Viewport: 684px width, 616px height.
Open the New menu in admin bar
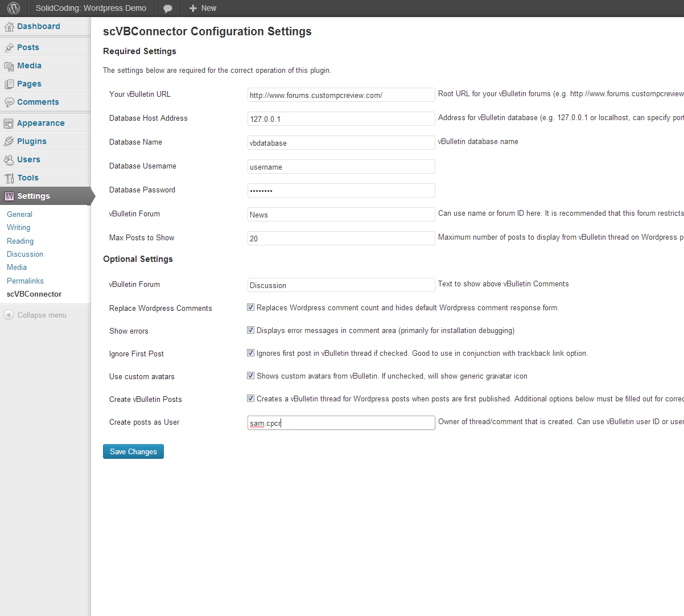pyautogui.click(x=203, y=9)
